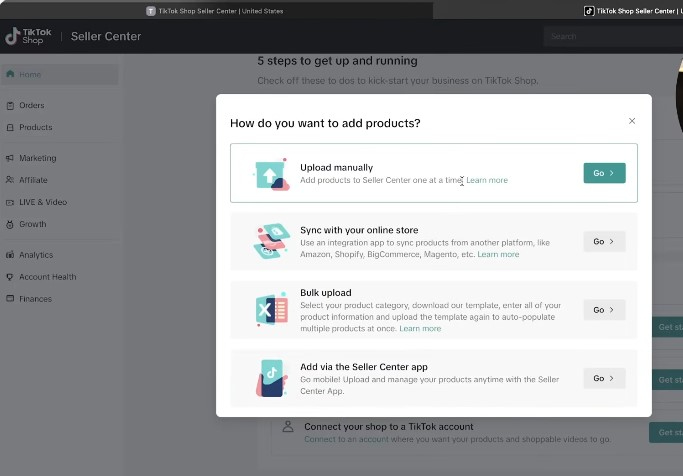The width and height of the screenshot is (683, 476).
Task: Click Add via the Seller Center app heading
Action: (364, 367)
